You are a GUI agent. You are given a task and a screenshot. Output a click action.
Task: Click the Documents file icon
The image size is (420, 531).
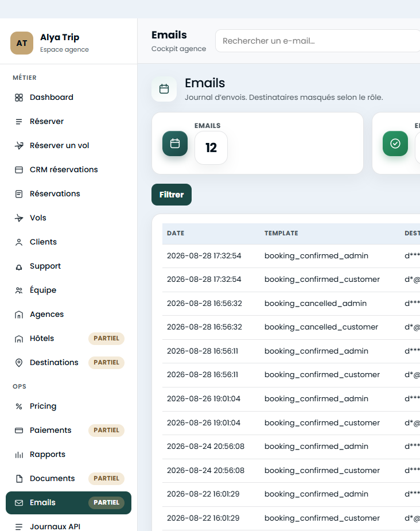click(19, 479)
